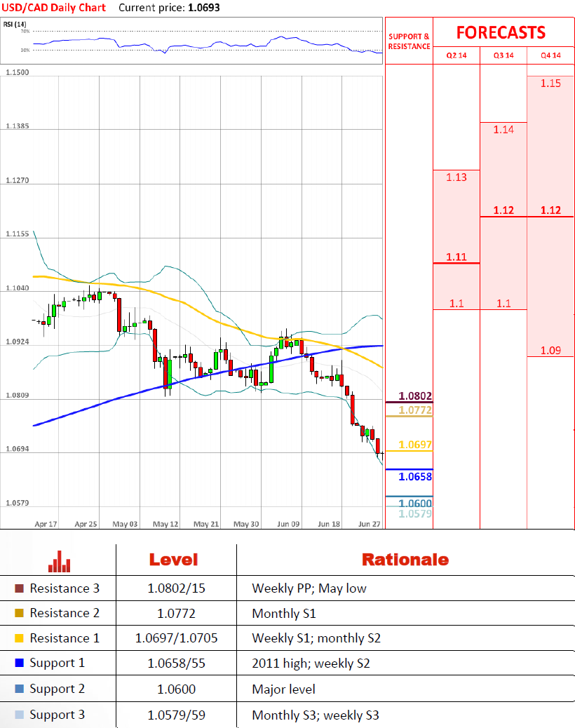This screenshot has height=728, width=575.
Task: Select the blue Support 1 color square
Action: tap(19, 663)
